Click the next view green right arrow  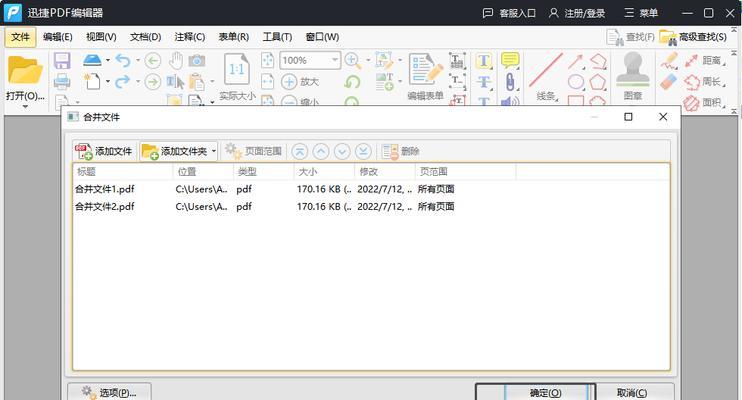click(x=152, y=81)
